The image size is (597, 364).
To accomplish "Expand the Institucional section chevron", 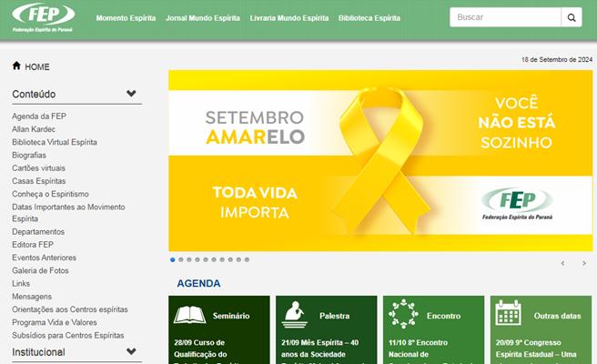I will pyautogui.click(x=131, y=351).
